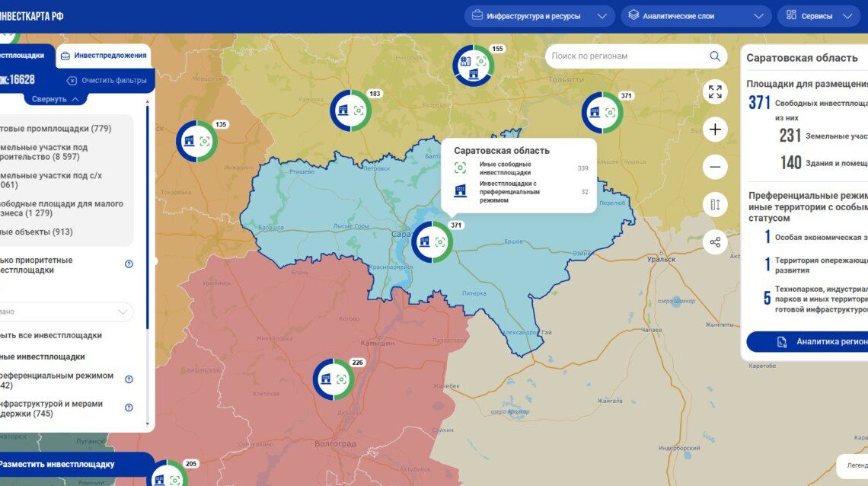
Task: Click the briefcase icon beside Инфраструктура и ресурсы
Action: point(477,15)
